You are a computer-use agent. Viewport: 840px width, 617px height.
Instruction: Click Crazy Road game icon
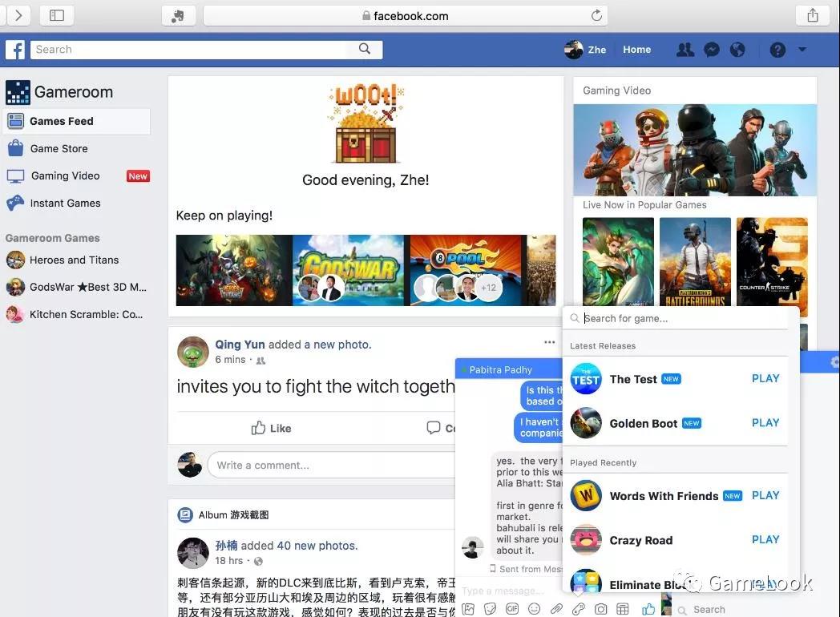(x=586, y=540)
